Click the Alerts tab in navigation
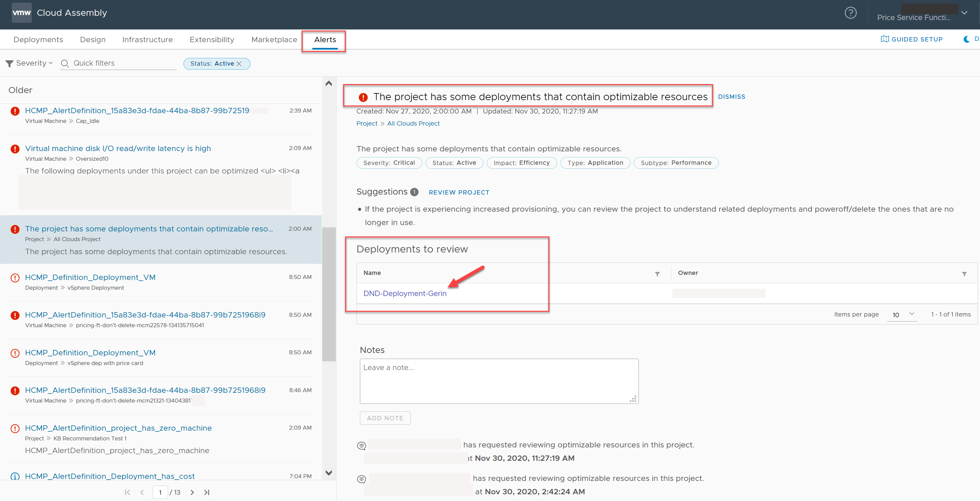The image size is (980, 501). point(323,39)
